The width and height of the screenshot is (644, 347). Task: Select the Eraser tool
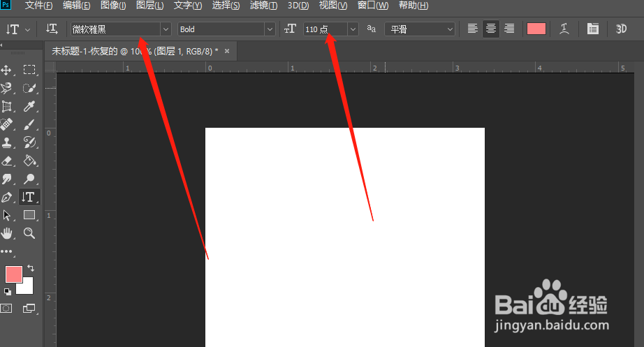[6, 161]
